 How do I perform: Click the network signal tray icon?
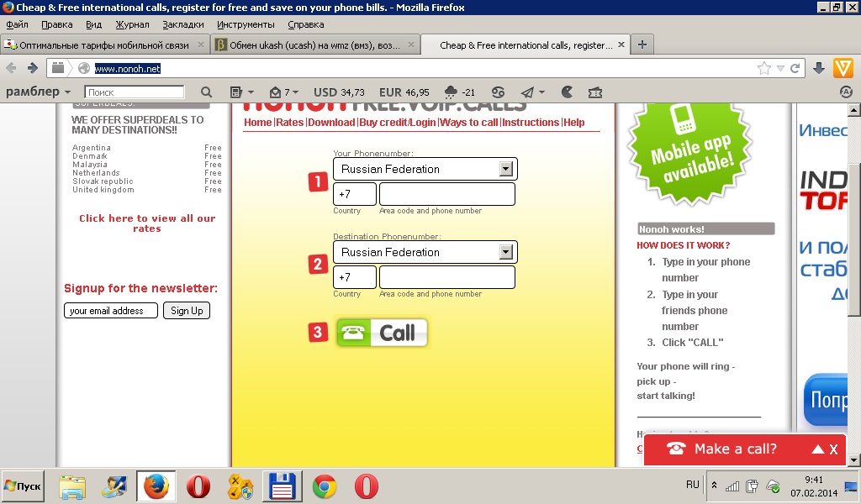[x=732, y=486]
